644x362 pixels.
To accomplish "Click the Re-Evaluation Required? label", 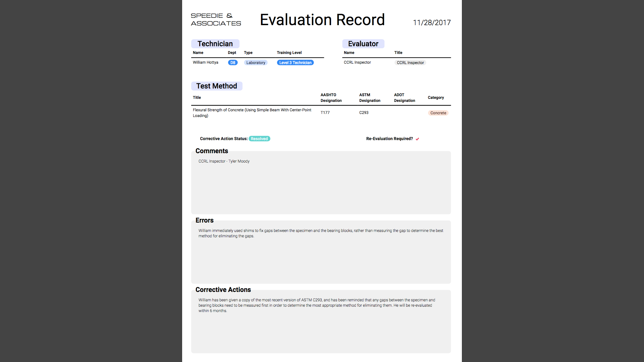I will pos(389,139).
